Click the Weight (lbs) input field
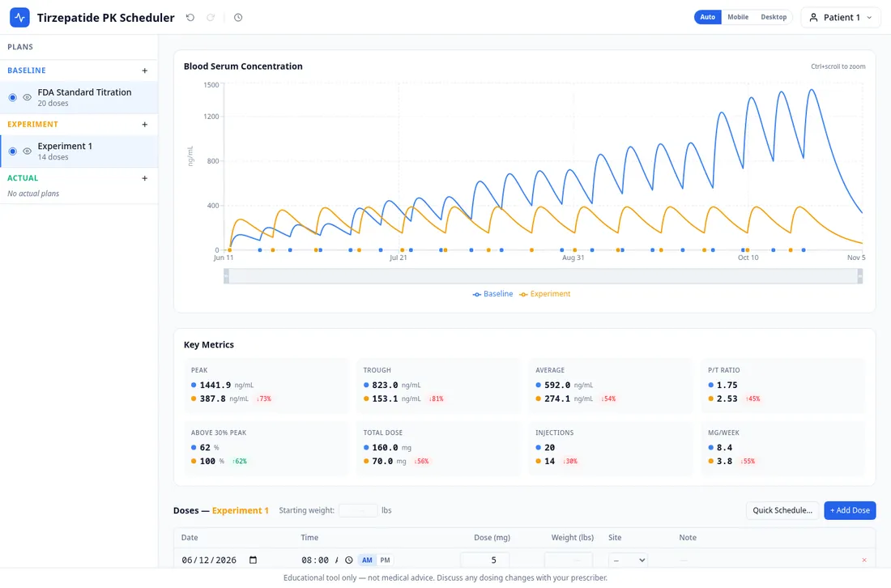Viewport: 891px width, 588px height. (x=569, y=560)
